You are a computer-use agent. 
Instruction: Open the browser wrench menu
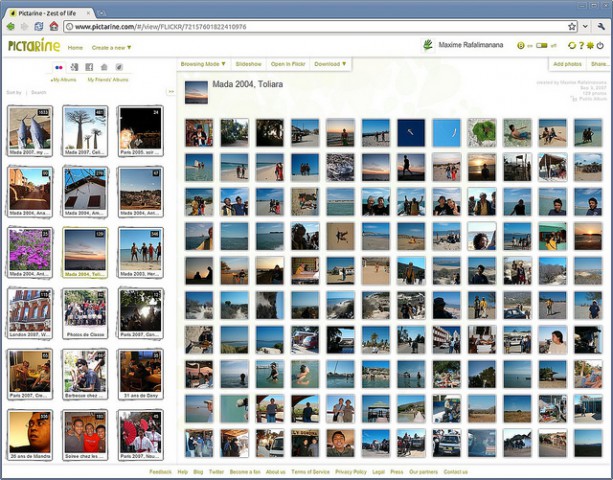pos(601,26)
